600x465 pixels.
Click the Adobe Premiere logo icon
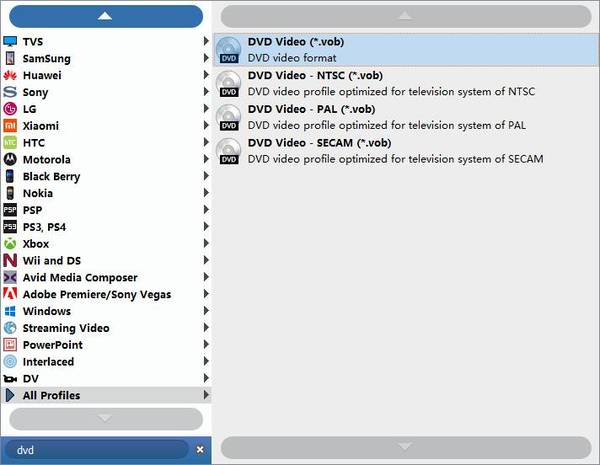click(10, 294)
